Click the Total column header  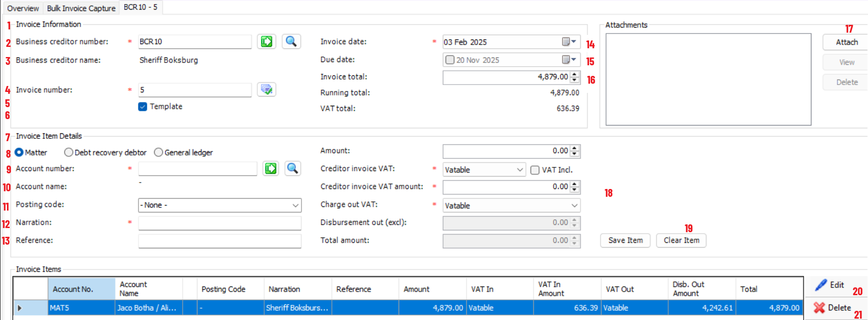click(769, 289)
